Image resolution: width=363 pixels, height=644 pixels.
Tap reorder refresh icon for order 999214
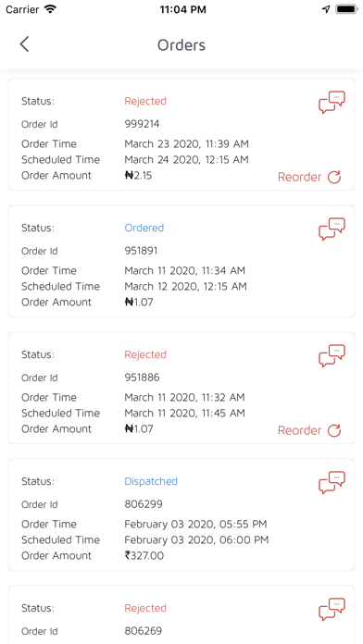(334, 177)
